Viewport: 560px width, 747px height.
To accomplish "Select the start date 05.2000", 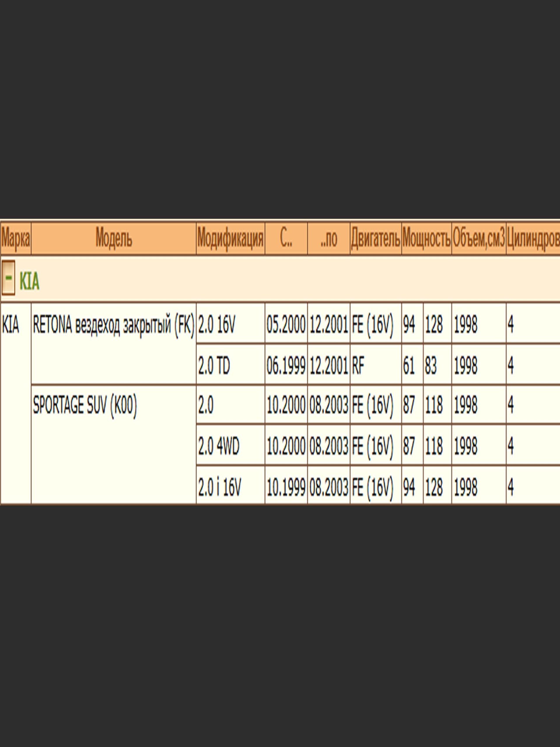I will click(286, 323).
